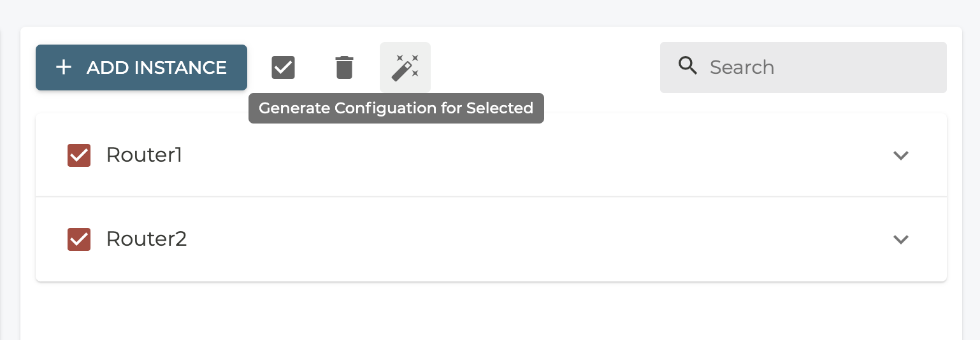Click the ADD INSTANCE button

click(x=141, y=67)
